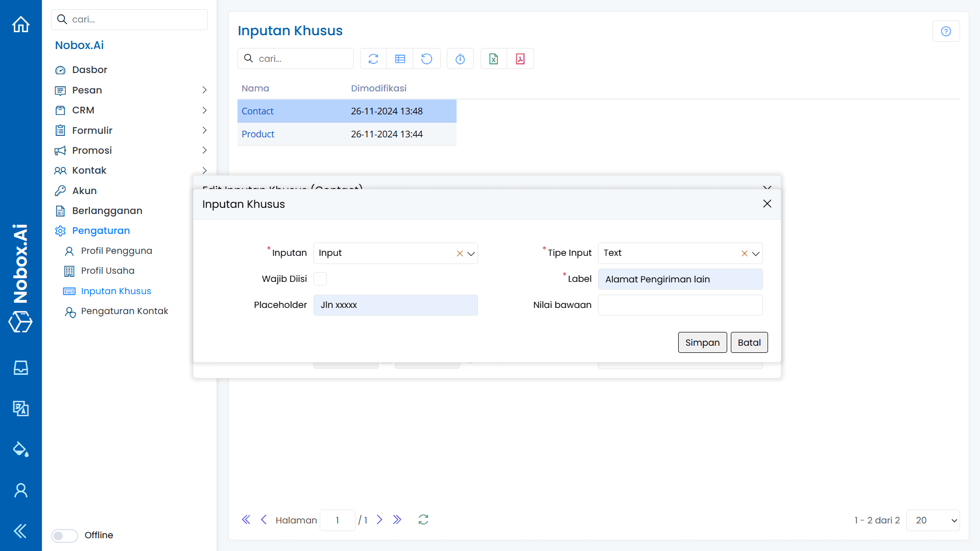Open help via question mark icon
Screen dimensions: 980x551
point(946,31)
